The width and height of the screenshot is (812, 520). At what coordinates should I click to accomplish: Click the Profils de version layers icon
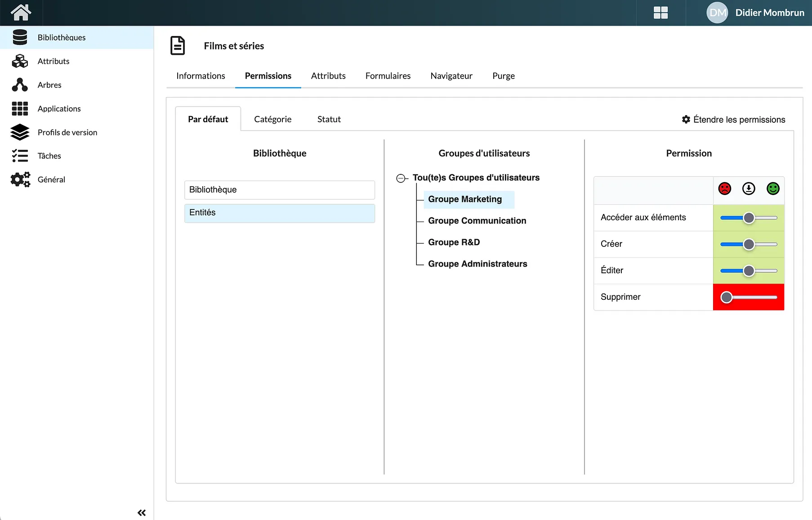pos(20,132)
